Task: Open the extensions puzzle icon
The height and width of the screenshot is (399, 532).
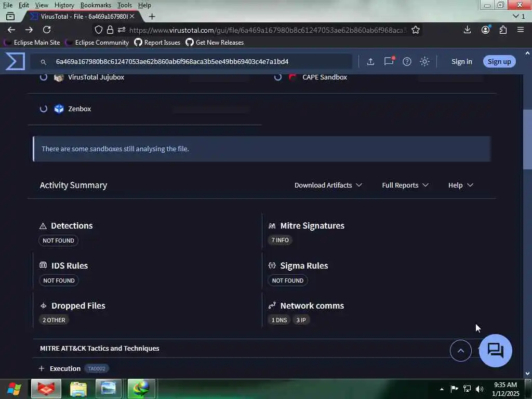Action: (503, 30)
